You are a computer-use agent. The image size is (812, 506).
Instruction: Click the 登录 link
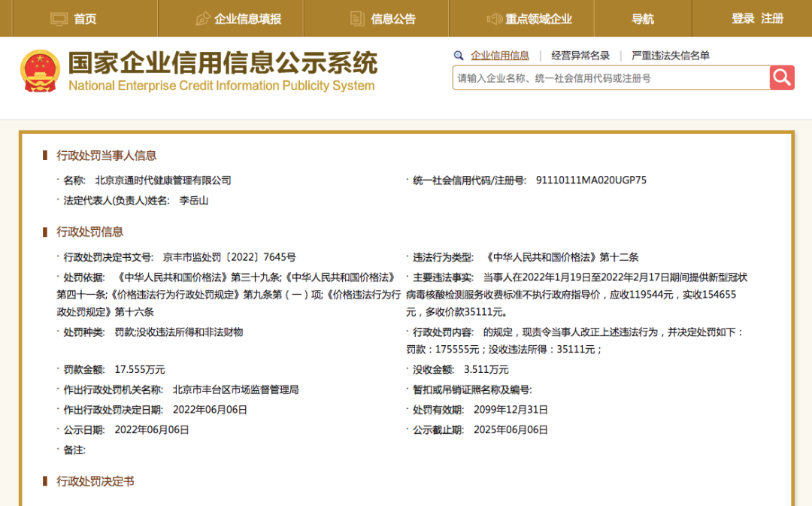coord(743,18)
